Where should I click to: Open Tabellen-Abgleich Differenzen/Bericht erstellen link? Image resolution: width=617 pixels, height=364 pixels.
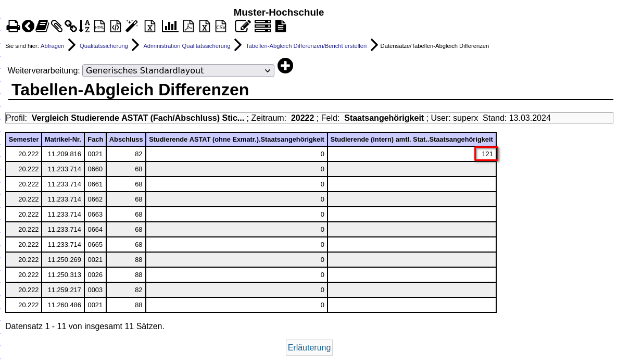306,46
